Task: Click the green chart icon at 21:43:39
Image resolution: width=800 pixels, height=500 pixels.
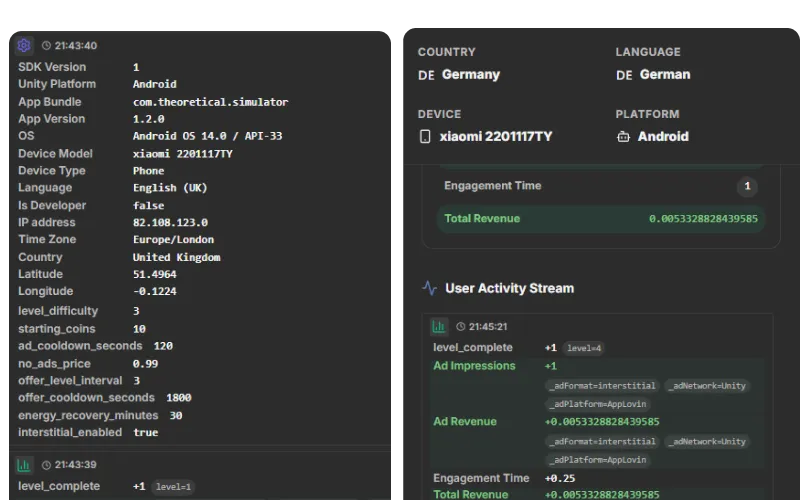Action: pyautogui.click(x=23, y=465)
